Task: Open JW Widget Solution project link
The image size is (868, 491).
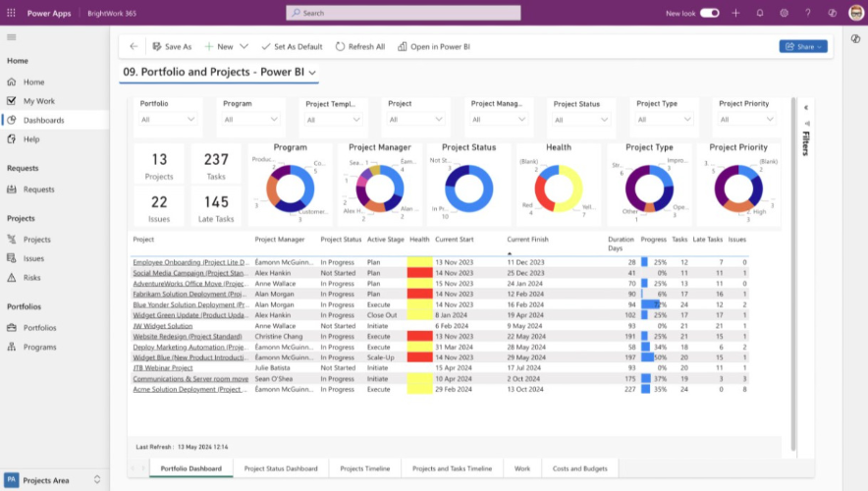Action: click(x=163, y=326)
